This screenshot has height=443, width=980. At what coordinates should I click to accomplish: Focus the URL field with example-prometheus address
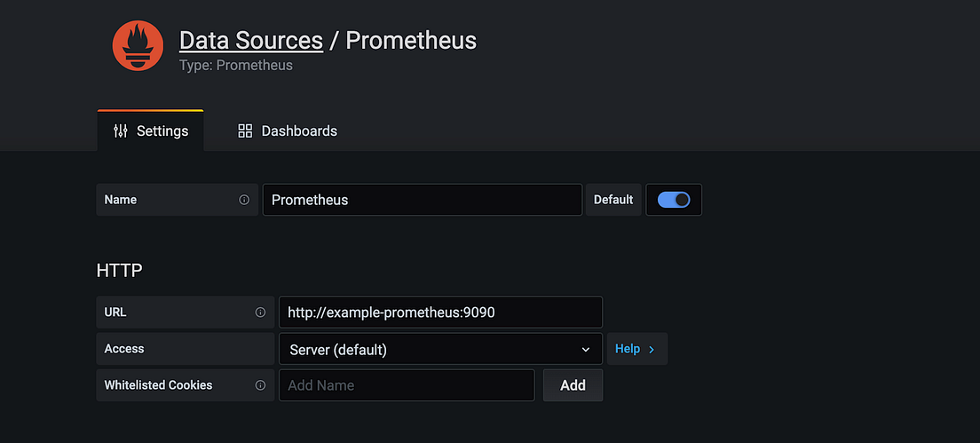click(x=439, y=312)
